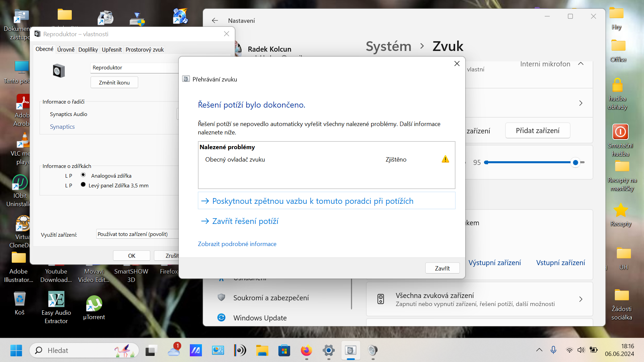Click the back arrow in Nastavení
This screenshot has height=362, width=644.
pyautogui.click(x=215, y=20)
